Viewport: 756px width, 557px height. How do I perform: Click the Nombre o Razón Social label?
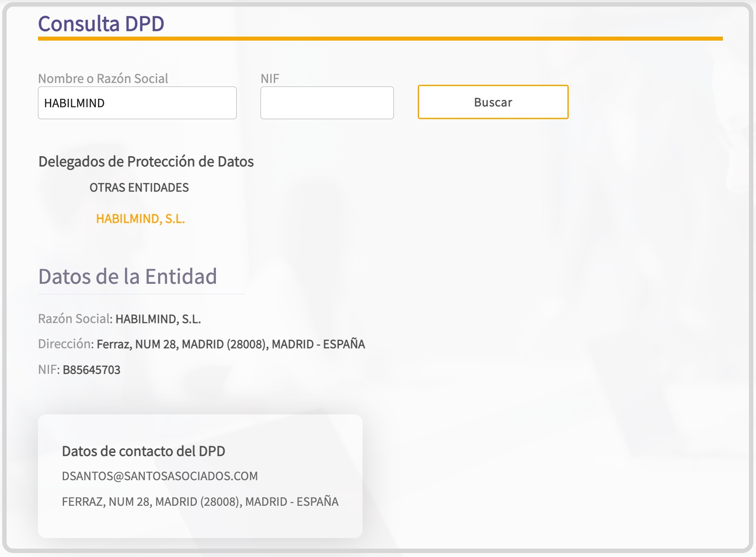coord(103,79)
